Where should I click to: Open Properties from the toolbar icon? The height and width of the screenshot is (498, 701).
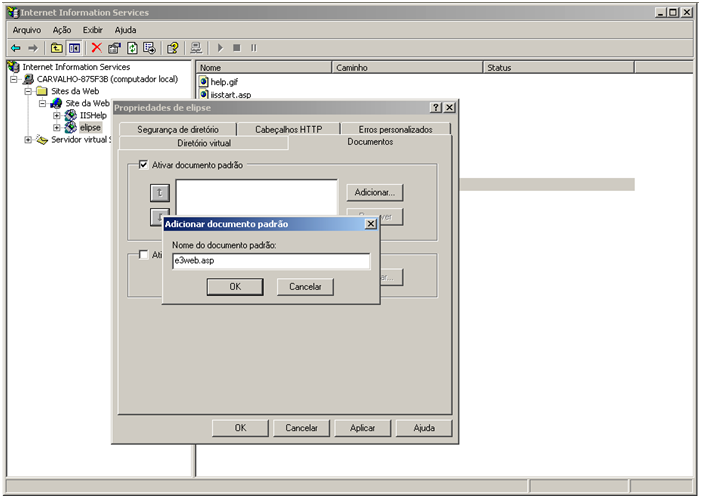click(114, 47)
